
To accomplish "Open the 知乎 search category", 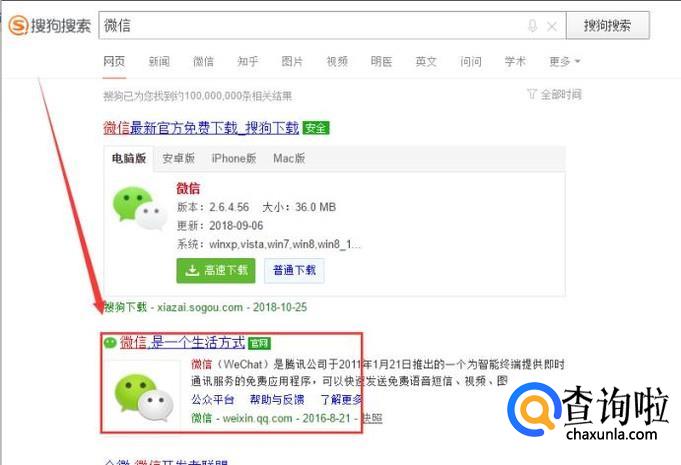I will [248, 62].
